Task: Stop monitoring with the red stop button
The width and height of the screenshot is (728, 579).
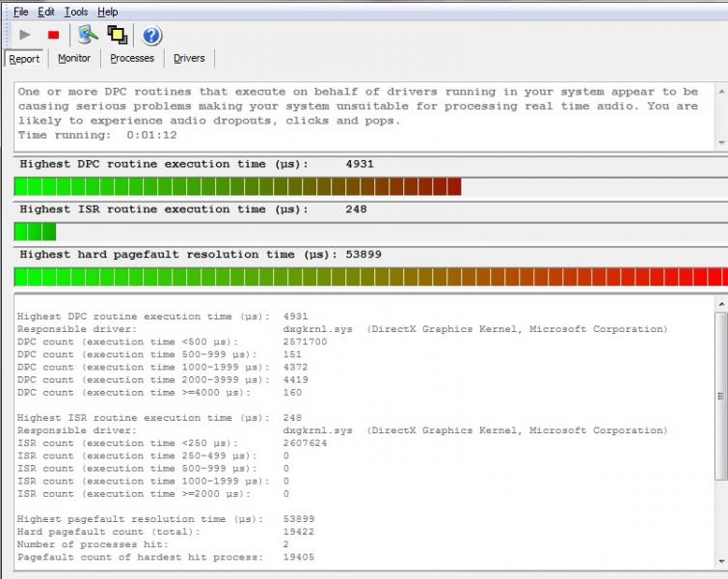Action: [x=53, y=35]
